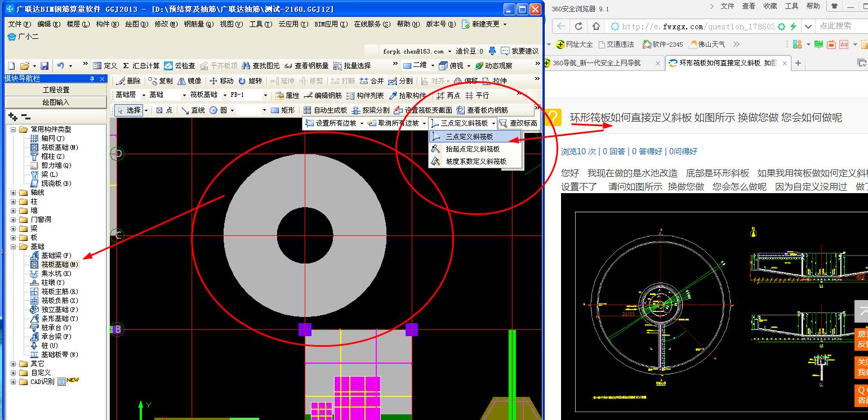Expand the 轴线 tree folder
The height and width of the screenshot is (420, 868).
[14, 193]
